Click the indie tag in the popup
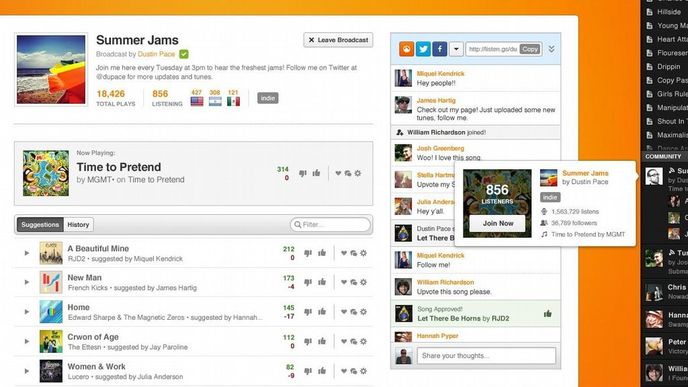 (550, 197)
